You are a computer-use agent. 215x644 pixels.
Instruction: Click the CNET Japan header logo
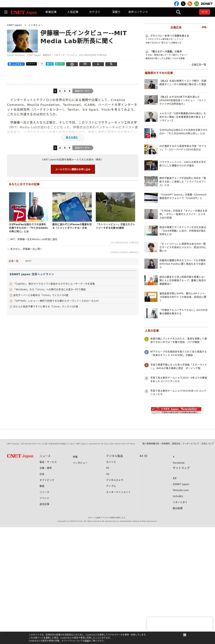[24, 12]
